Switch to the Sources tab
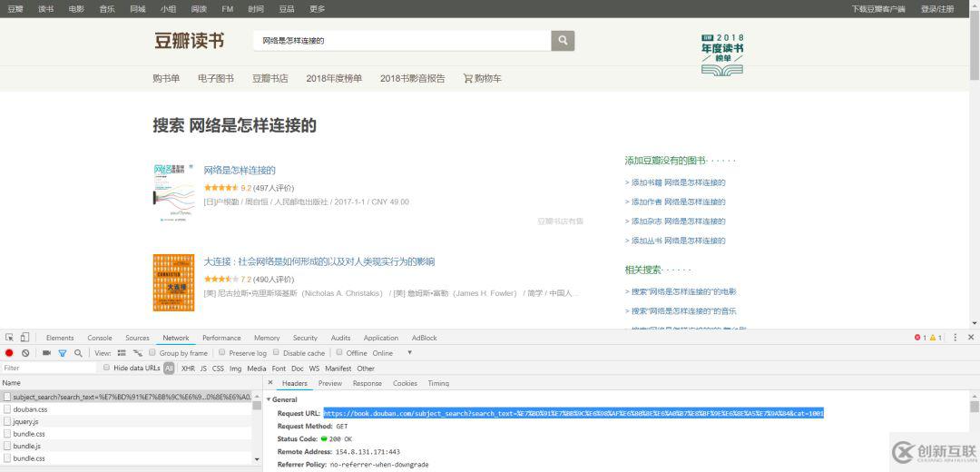 pos(137,338)
